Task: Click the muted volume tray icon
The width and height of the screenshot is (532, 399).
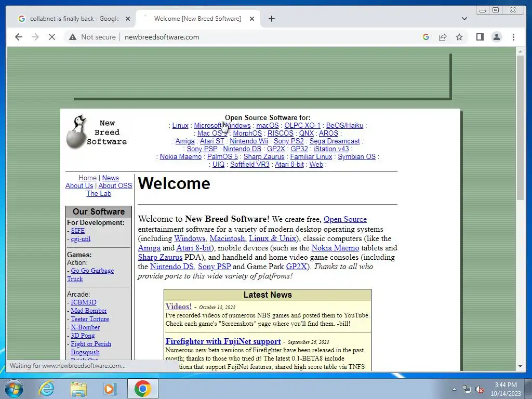Action: [x=480, y=389]
